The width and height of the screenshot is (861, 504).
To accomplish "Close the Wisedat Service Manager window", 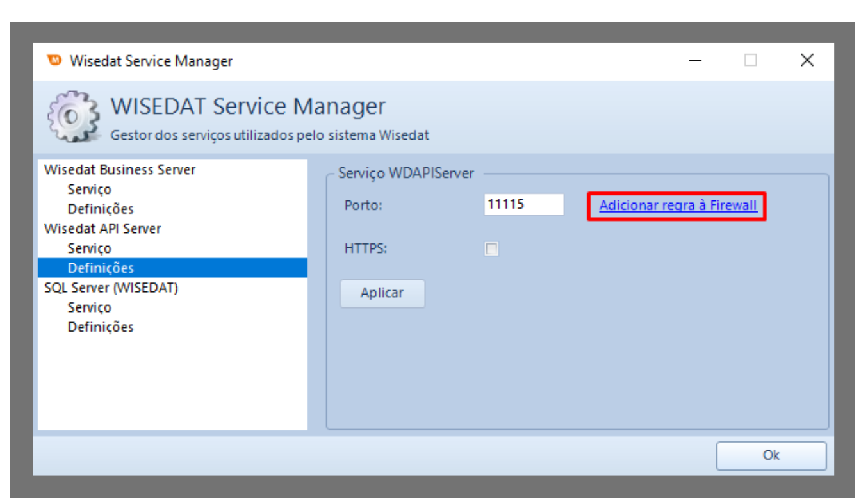I will tap(807, 61).
